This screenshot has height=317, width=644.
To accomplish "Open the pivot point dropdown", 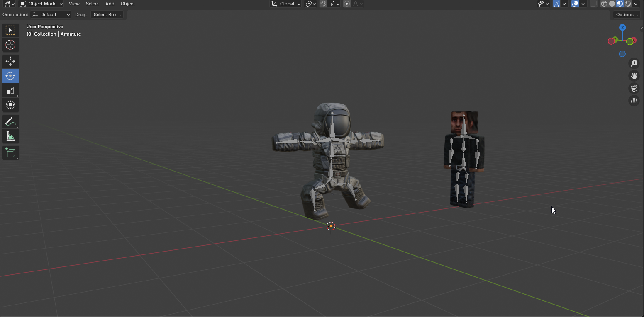I will [x=310, y=4].
